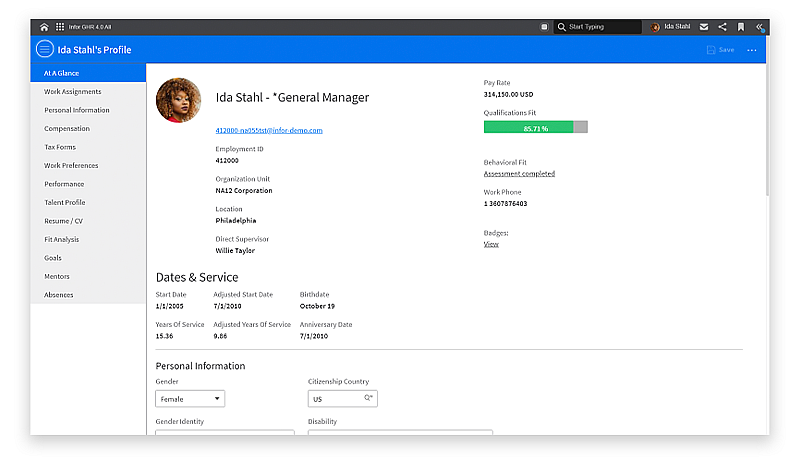
Task: Click the bookmark icon in top bar
Action: click(741, 27)
